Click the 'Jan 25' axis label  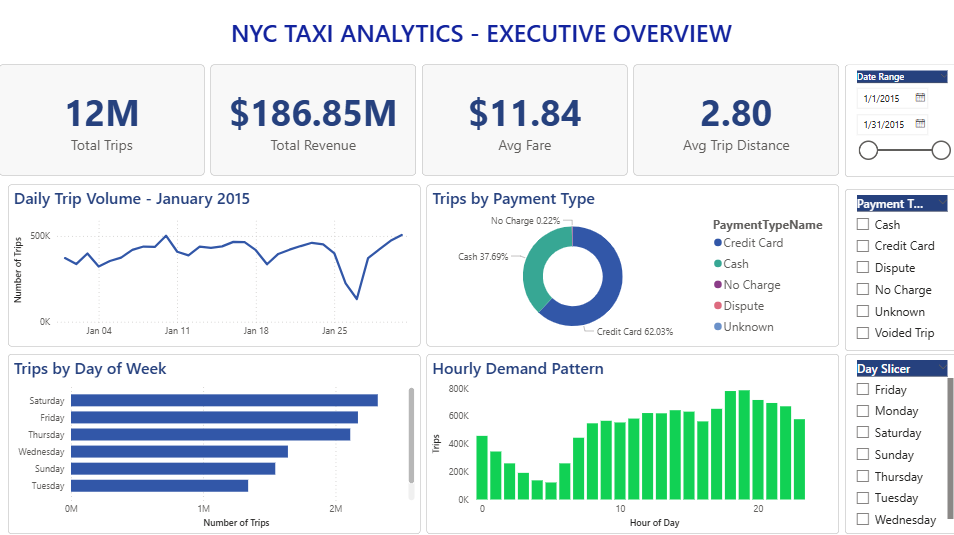pyautogui.click(x=335, y=330)
